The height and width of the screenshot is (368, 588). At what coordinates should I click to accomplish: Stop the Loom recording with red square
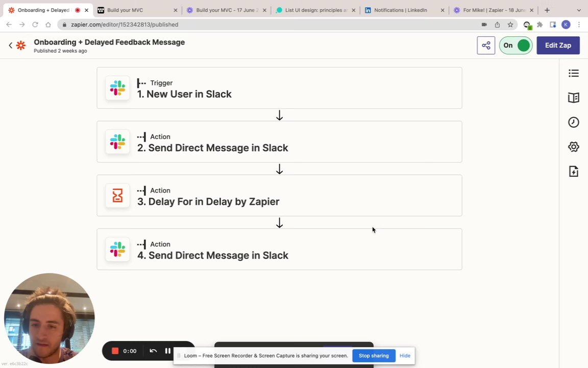click(x=115, y=351)
